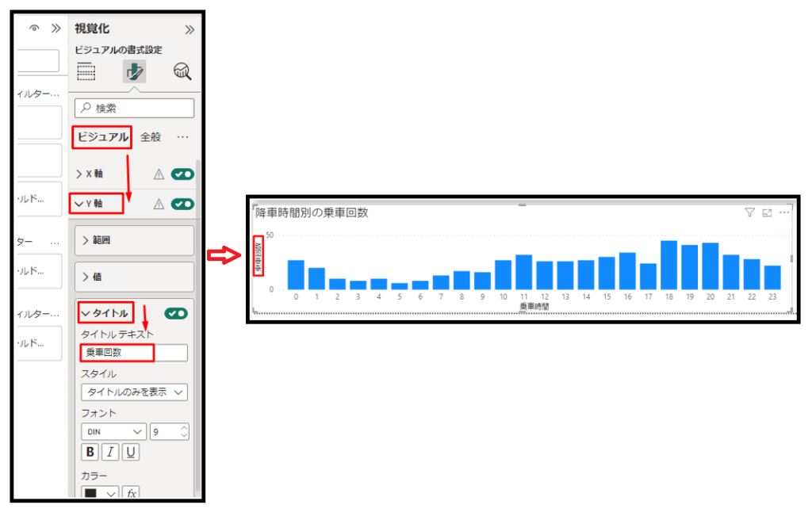This screenshot has width=812, height=524.
Task: Click the tallest bar at hour 18
Action: coord(668,265)
